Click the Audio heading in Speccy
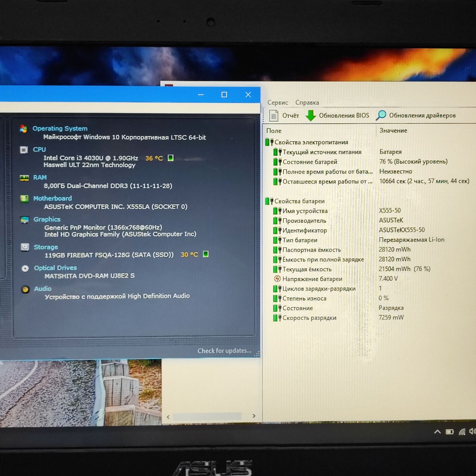Viewport: 476px width, 476px height. [43, 289]
